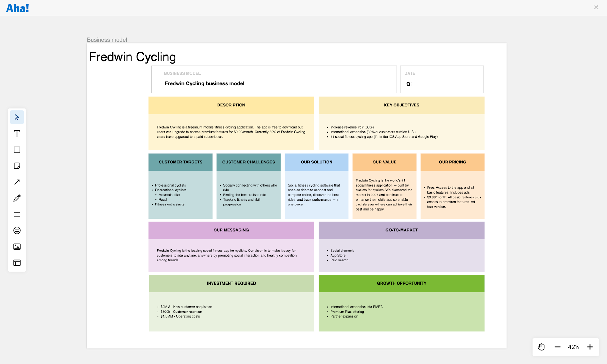Open the templates panel icon
This screenshot has width=607, height=364.
17,263
